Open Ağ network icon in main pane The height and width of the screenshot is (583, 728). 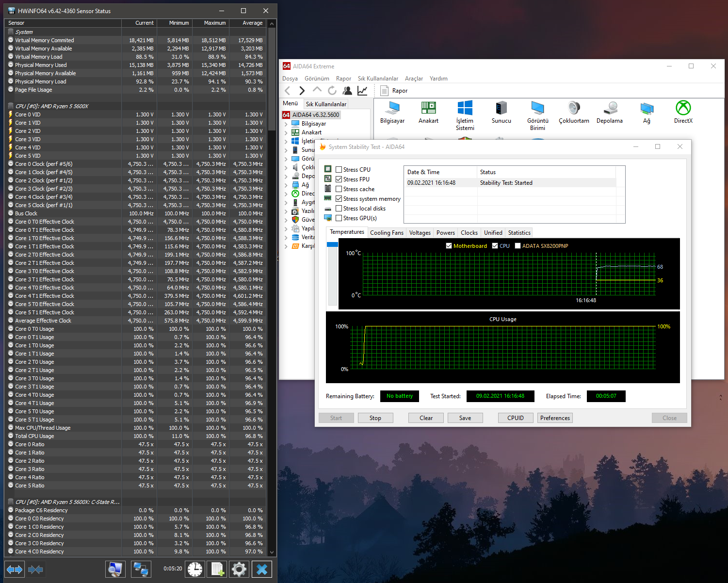[647, 113]
